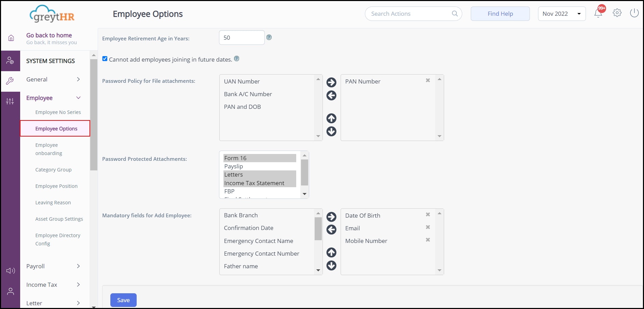Image resolution: width=644 pixels, height=309 pixels.
Task: Remove PAN Number from selected list
Action: coord(428,80)
